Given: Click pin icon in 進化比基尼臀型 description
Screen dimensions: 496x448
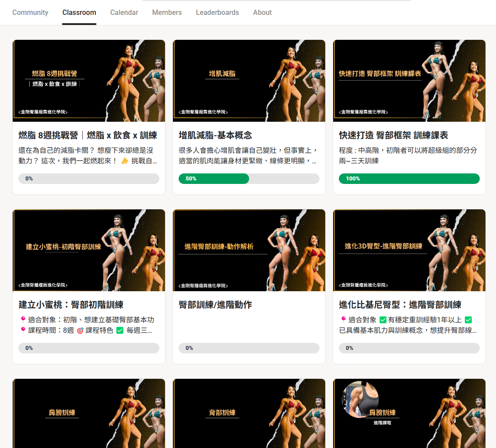Looking at the screenshot, I should [344, 320].
